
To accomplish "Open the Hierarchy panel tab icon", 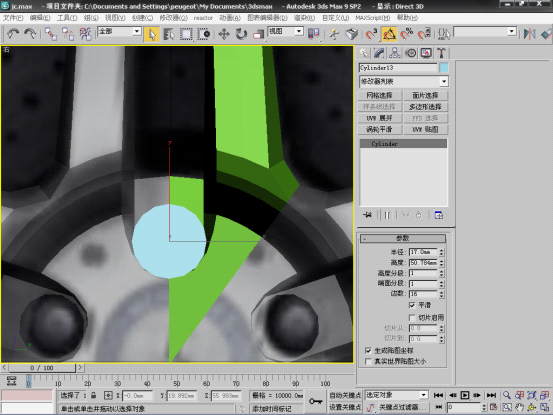I will click(395, 53).
